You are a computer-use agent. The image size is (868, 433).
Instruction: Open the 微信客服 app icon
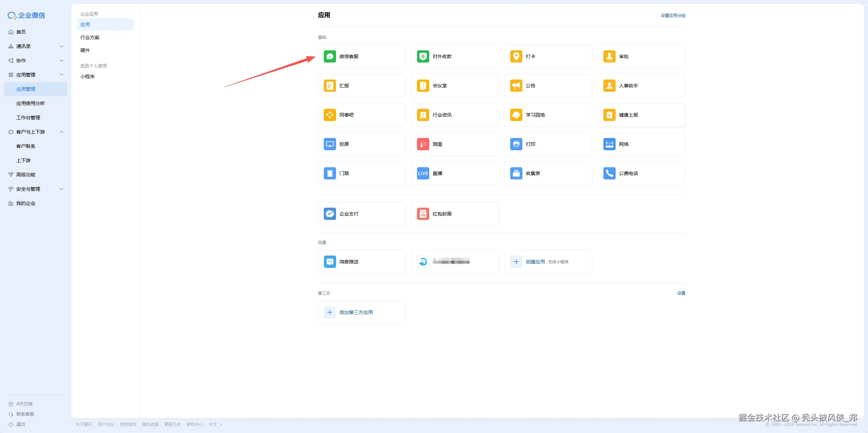click(330, 56)
